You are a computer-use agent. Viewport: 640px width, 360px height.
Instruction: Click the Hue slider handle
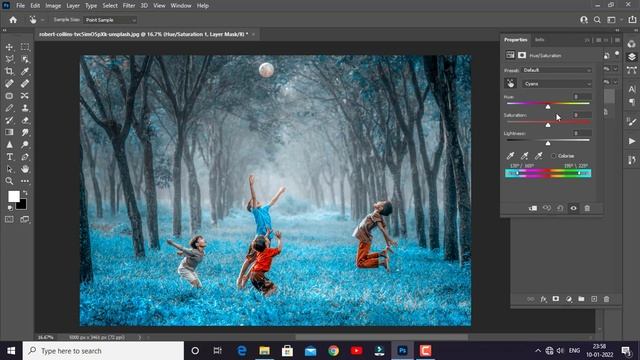[x=548, y=107]
